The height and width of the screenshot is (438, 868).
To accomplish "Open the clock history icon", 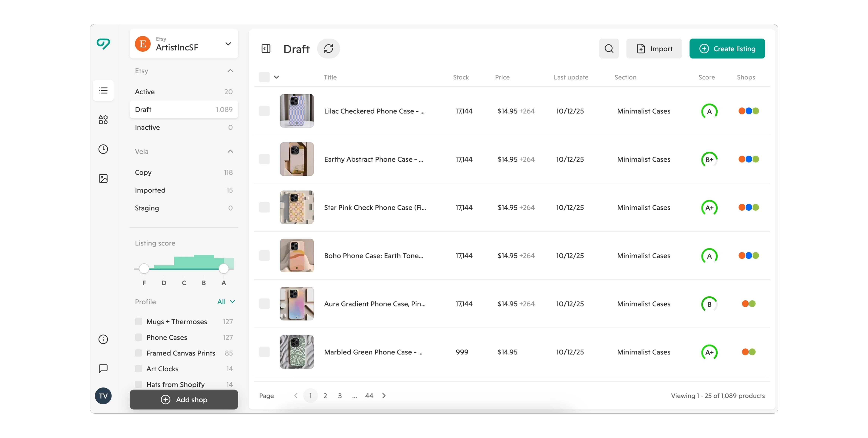I will 103,149.
